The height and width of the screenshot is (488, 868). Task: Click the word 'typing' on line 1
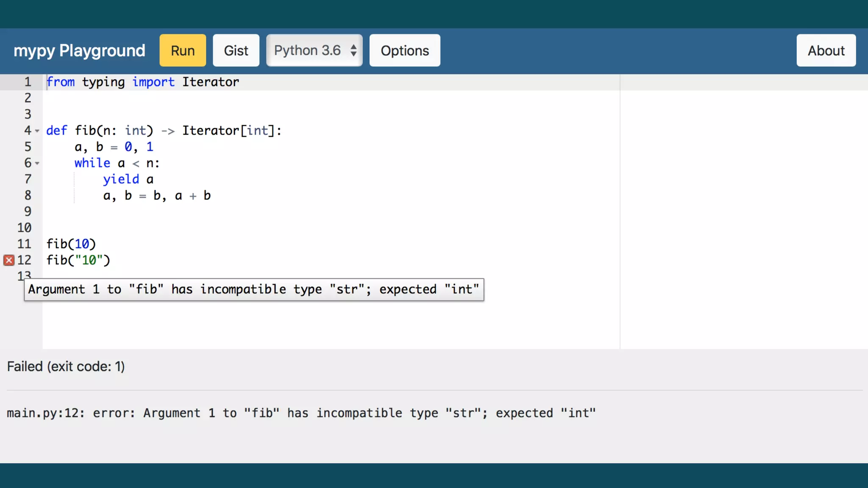tap(103, 82)
